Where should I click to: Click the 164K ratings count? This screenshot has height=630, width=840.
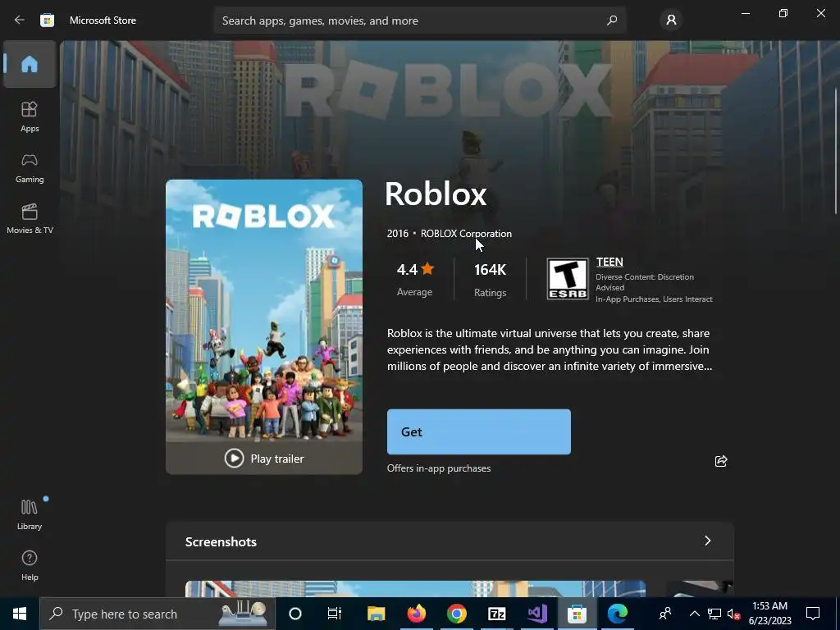point(491,279)
